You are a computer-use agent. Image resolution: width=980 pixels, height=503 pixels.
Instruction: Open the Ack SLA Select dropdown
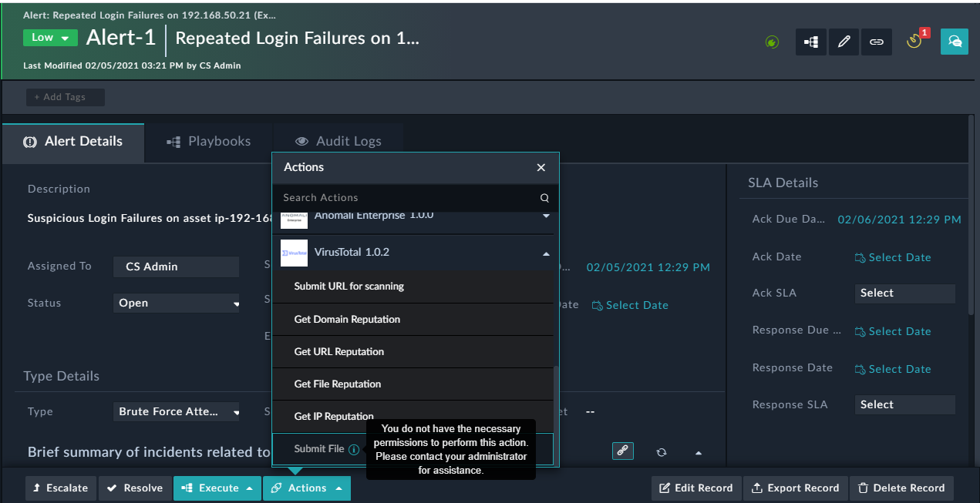904,293
